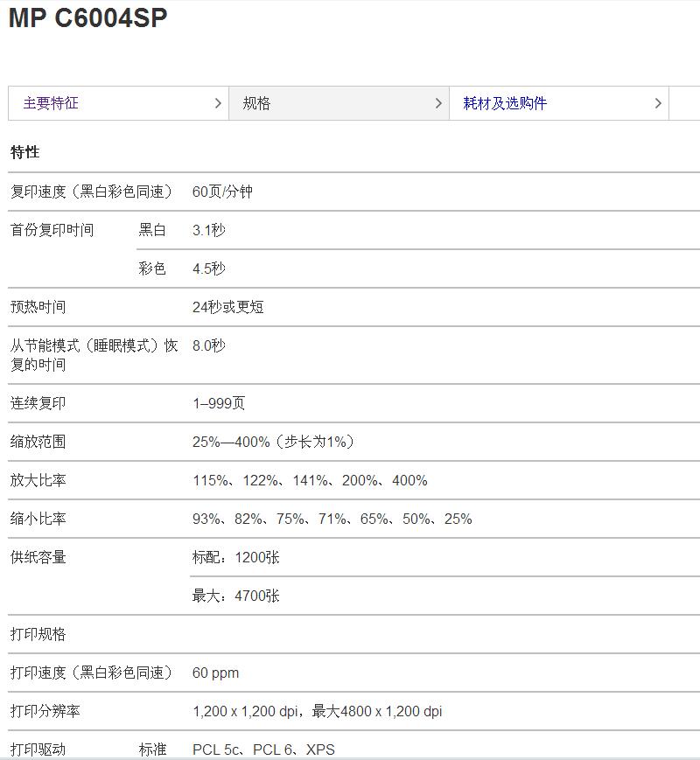Click the PCL 5c、PCL 6、XPS value
The image size is (700, 760).
(263, 750)
